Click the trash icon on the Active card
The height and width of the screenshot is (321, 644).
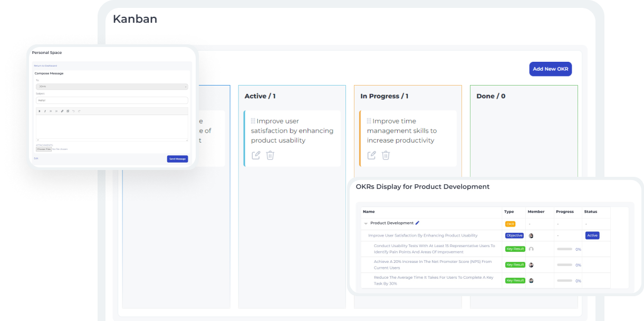pos(270,155)
